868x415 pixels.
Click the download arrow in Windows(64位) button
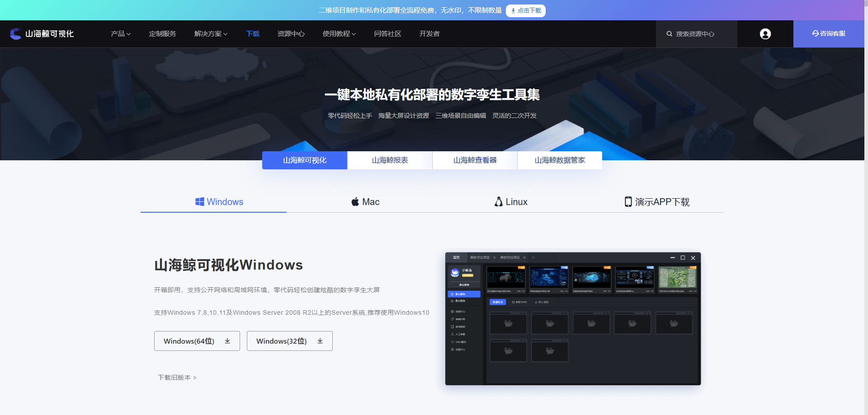coord(227,341)
